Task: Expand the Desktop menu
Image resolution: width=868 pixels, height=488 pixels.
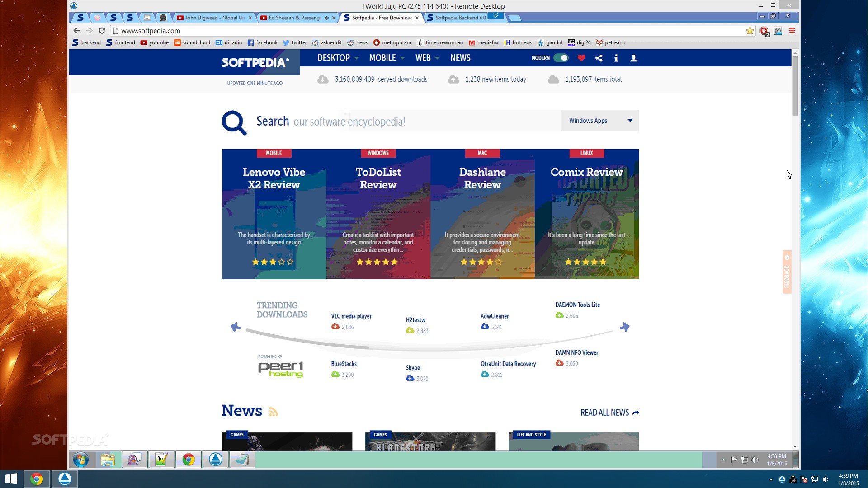Action: (x=338, y=58)
